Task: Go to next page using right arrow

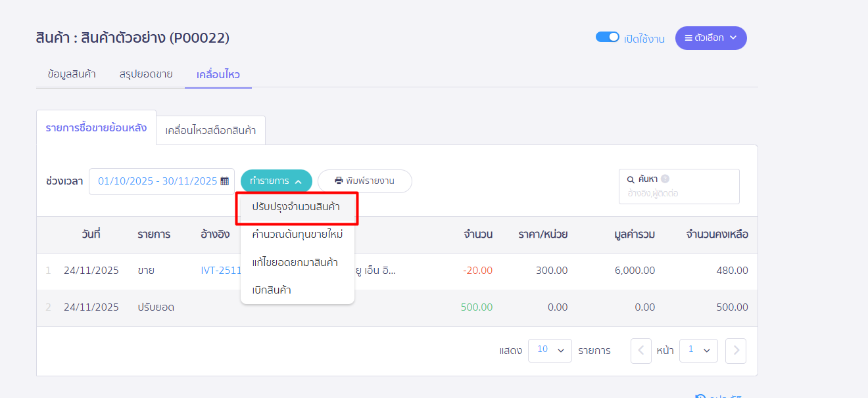Action: [x=735, y=350]
